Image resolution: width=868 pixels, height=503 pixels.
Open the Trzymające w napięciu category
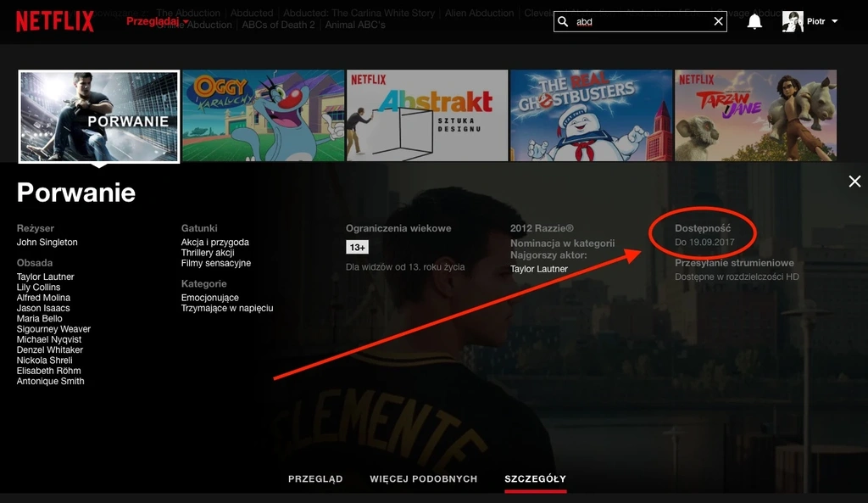pos(227,308)
